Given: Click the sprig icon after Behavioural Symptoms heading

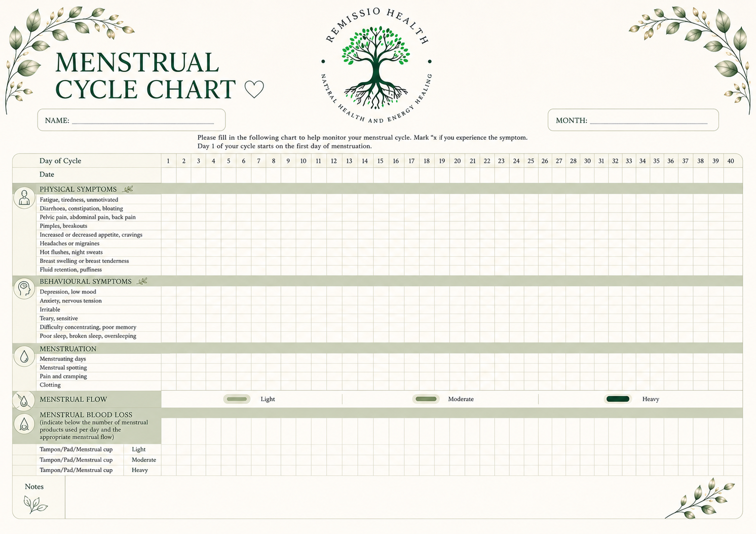Looking at the screenshot, I should pos(142,281).
